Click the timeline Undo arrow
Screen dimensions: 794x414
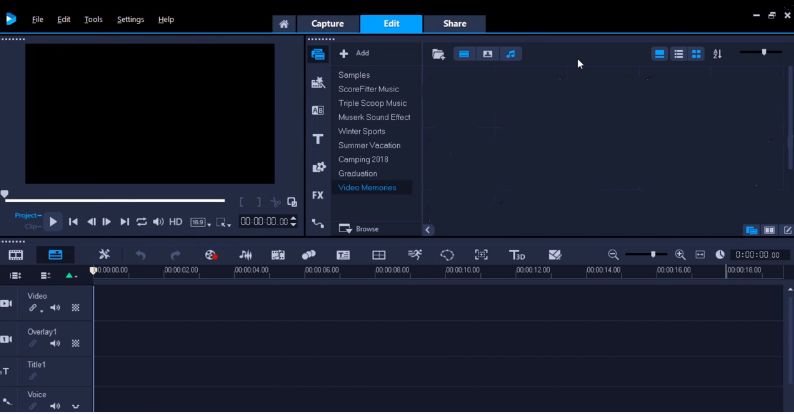point(141,255)
